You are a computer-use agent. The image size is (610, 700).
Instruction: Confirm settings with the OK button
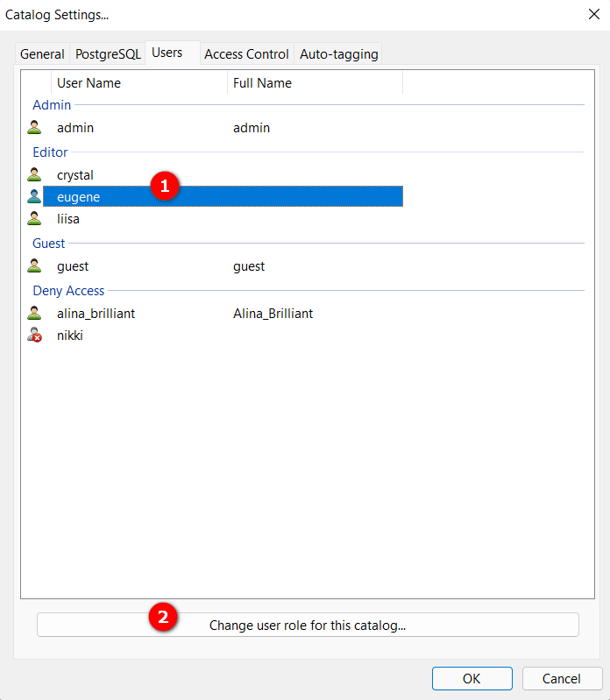coord(472,679)
